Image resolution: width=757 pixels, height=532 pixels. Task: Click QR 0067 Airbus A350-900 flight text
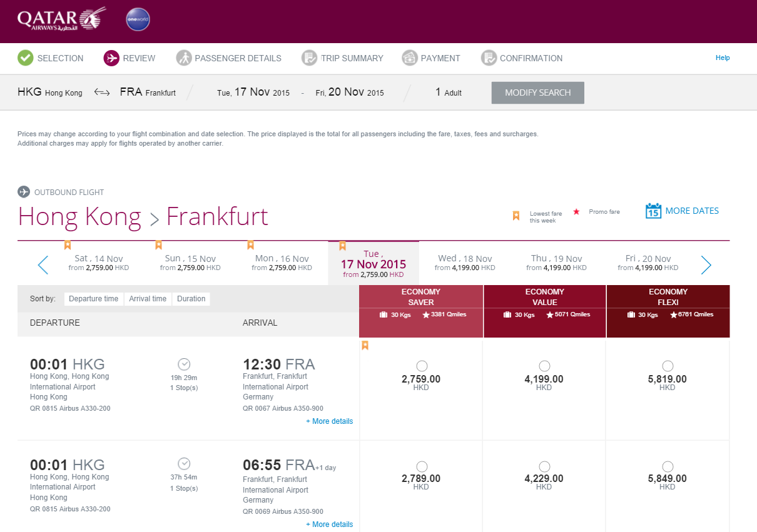283,408
